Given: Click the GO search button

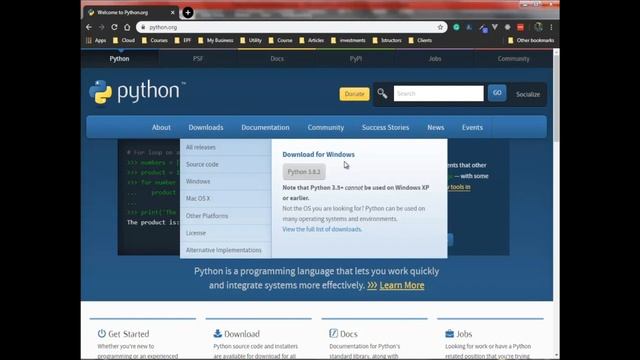Looking at the screenshot, I should 497,93.
